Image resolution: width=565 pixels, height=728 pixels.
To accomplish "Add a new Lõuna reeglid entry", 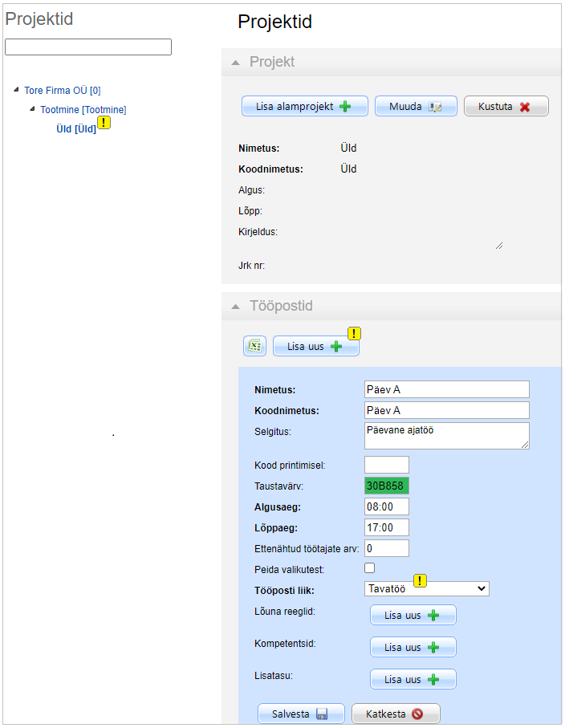I will click(413, 616).
